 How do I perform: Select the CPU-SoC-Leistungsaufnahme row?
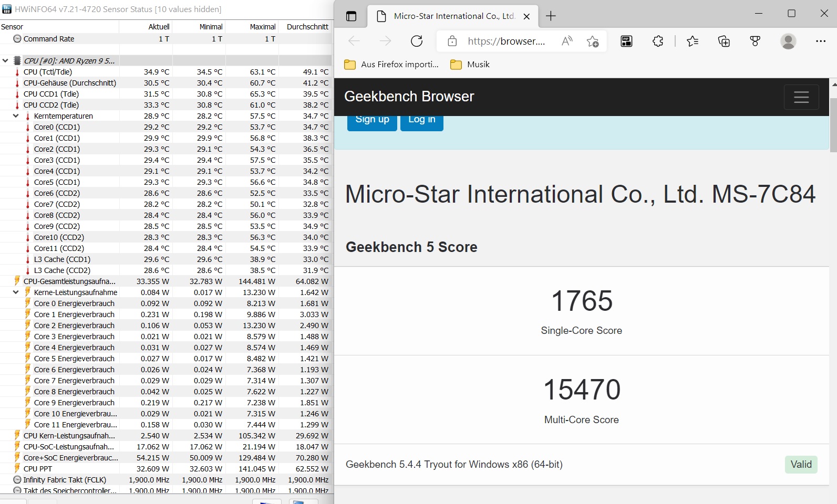coord(166,447)
